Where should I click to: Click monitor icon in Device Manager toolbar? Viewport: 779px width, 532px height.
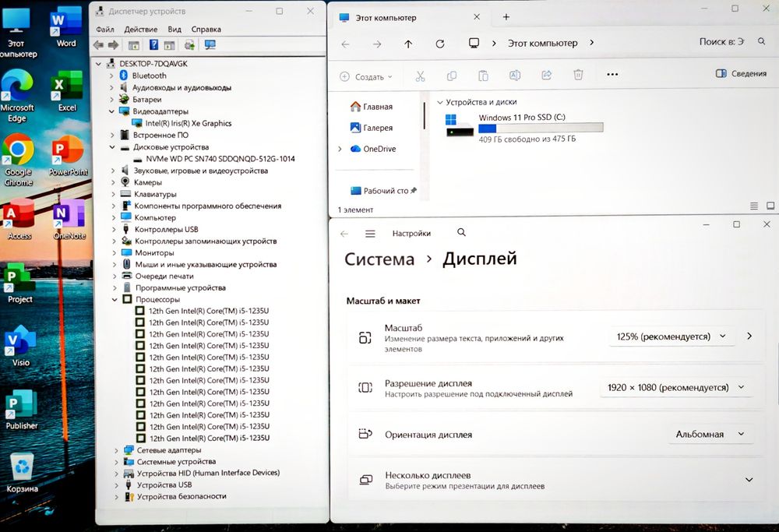210,45
